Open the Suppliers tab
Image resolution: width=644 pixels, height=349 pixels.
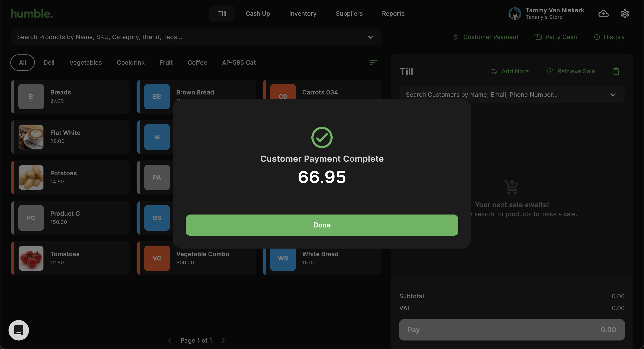point(349,13)
